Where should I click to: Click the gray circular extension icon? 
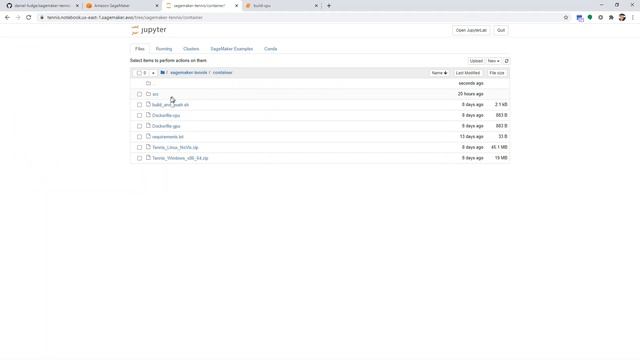(600, 18)
